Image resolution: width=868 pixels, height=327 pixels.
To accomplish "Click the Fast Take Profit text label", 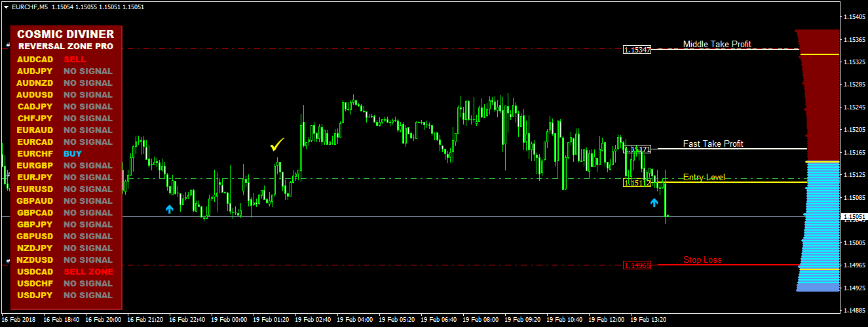I will pyautogui.click(x=713, y=144).
